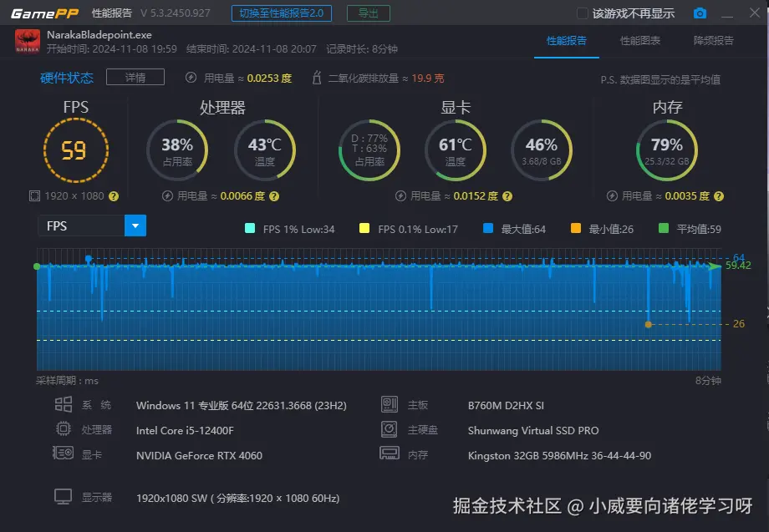Click the memory 79% 25.3/32 GB gauge

coord(666,150)
